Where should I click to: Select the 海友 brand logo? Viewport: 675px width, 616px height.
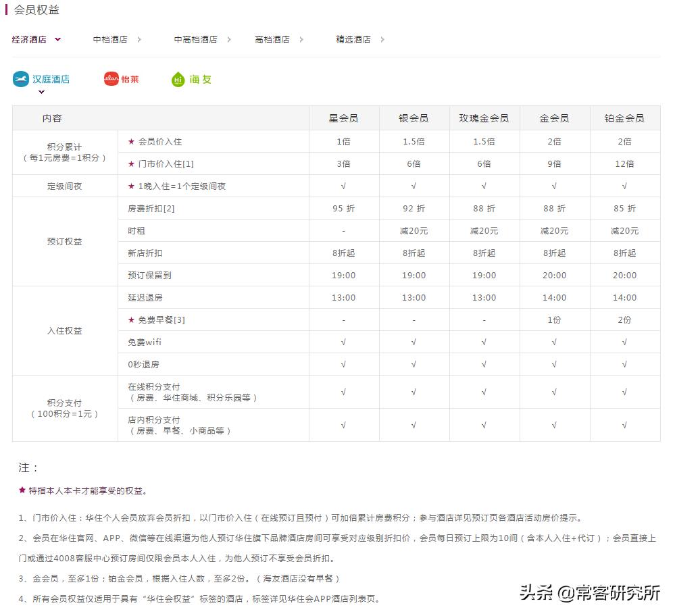point(191,79)
